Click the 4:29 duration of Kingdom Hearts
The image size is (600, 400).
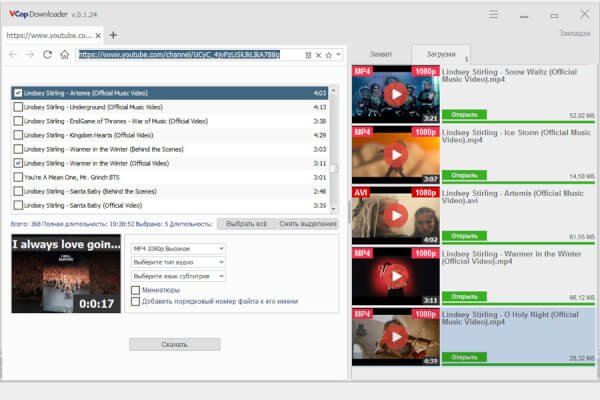pos(320,135)
